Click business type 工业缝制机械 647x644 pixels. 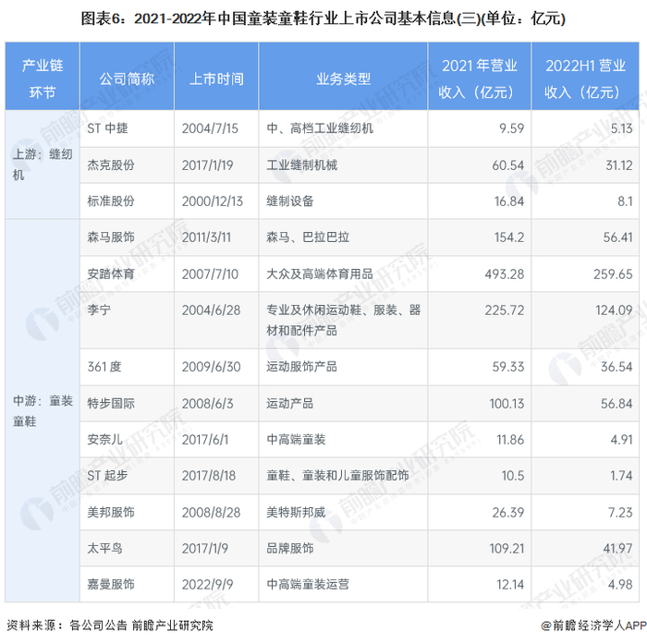[x=302, y=165]
